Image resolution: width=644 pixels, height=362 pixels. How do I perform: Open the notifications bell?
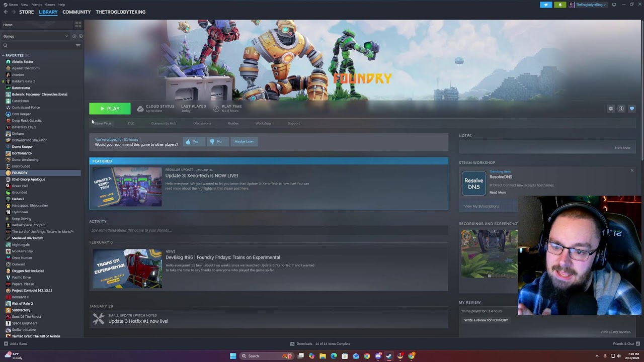[560, 5]
